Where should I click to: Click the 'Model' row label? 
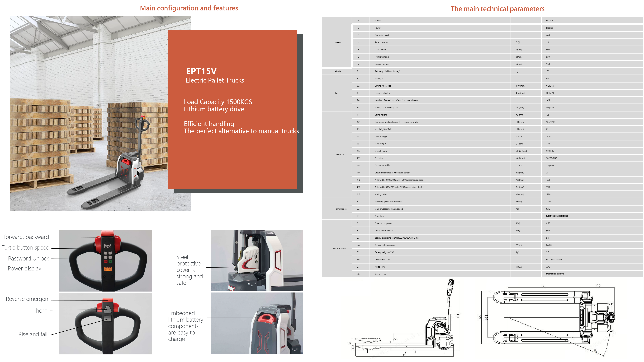pyautogui.click(x=377, y=21)
